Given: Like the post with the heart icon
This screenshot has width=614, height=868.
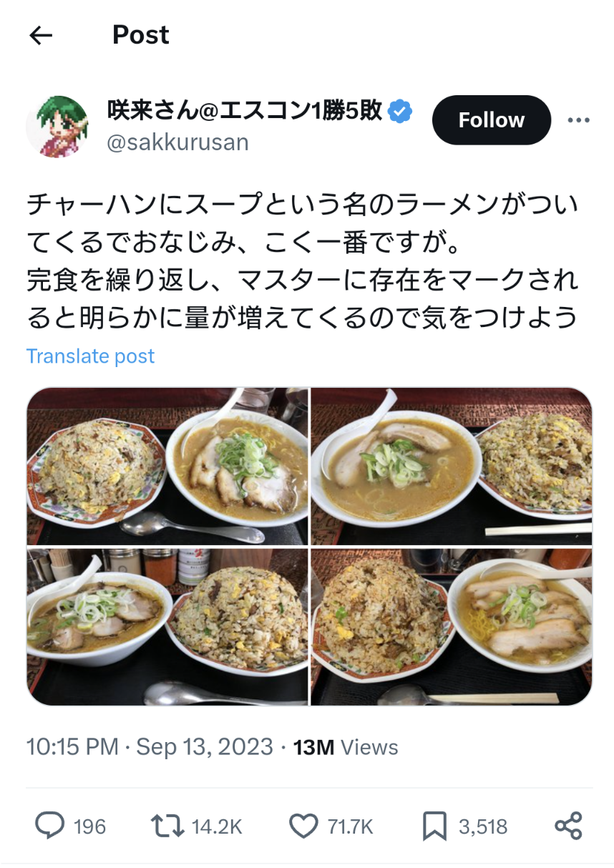Looking at the screenshot, I should 303,826.
